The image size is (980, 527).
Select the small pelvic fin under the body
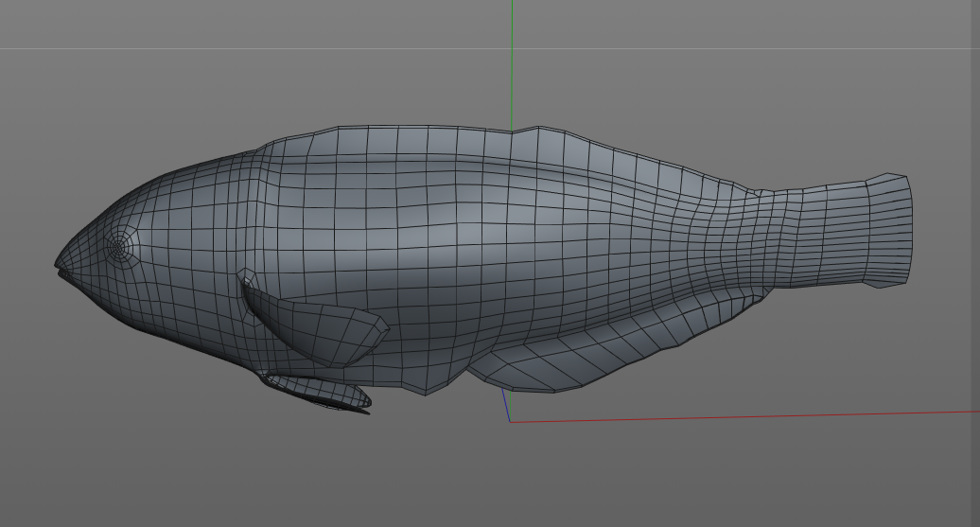322,392
